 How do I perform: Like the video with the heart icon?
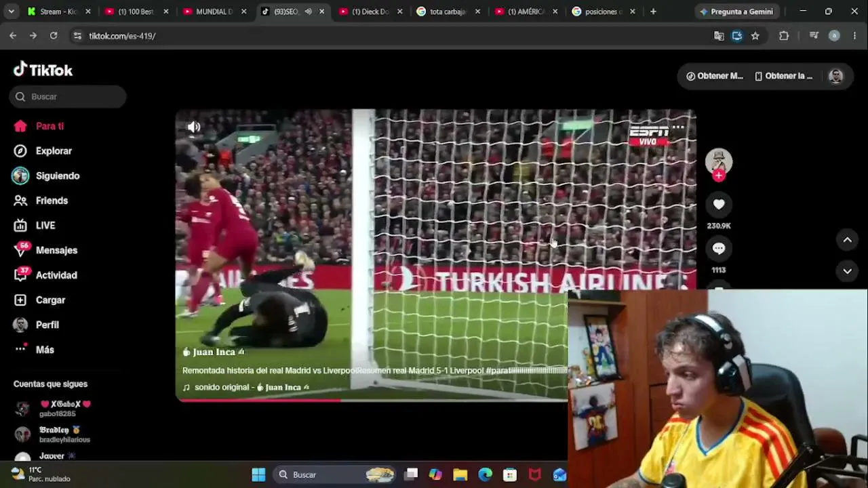point(719,204)
